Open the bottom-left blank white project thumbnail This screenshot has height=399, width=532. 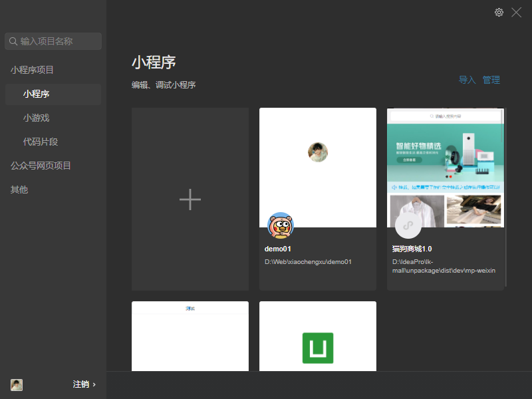pyautogui.click(x=190, y=336)
